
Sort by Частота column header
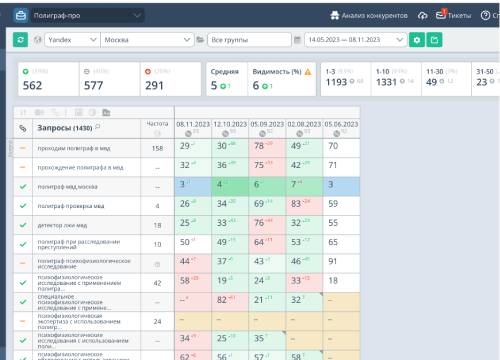(157, 124)
